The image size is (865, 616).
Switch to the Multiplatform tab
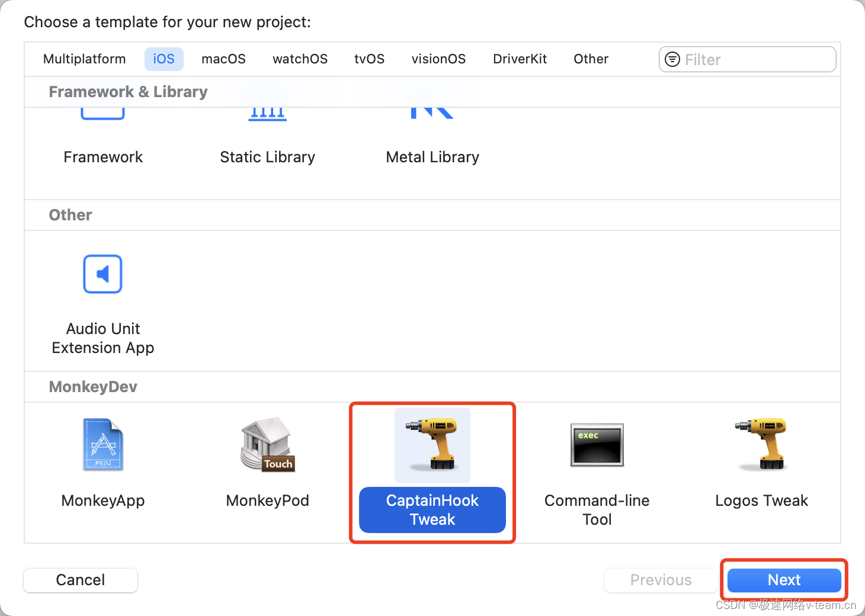point(85,59)
